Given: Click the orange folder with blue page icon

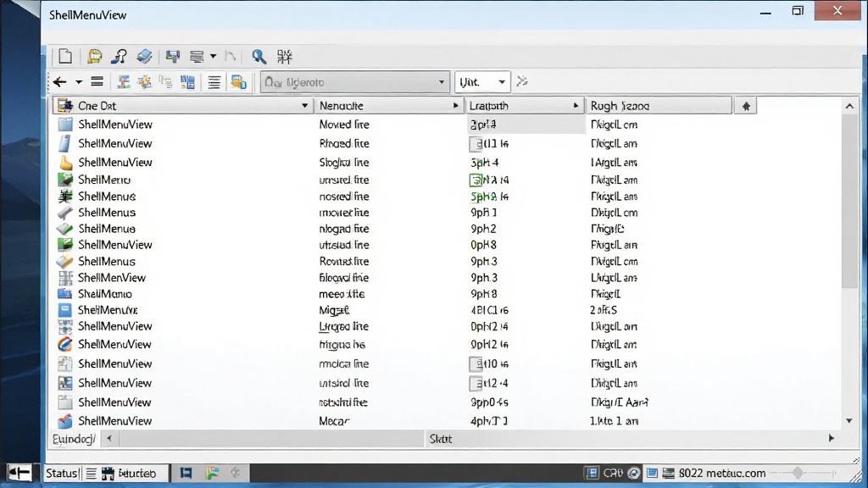Looking at the screenshot, I should [238, 82].
